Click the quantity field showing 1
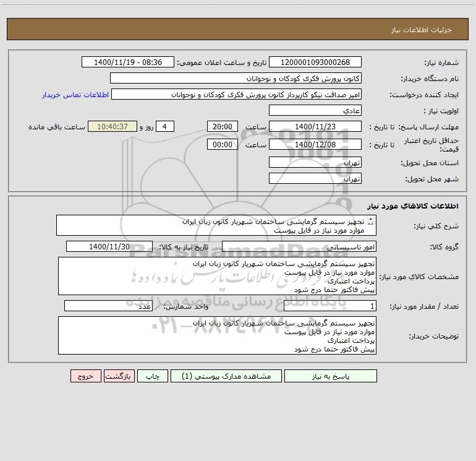This screenshot has width=476, height=461. pyautogui.click(x=330, y=306)
